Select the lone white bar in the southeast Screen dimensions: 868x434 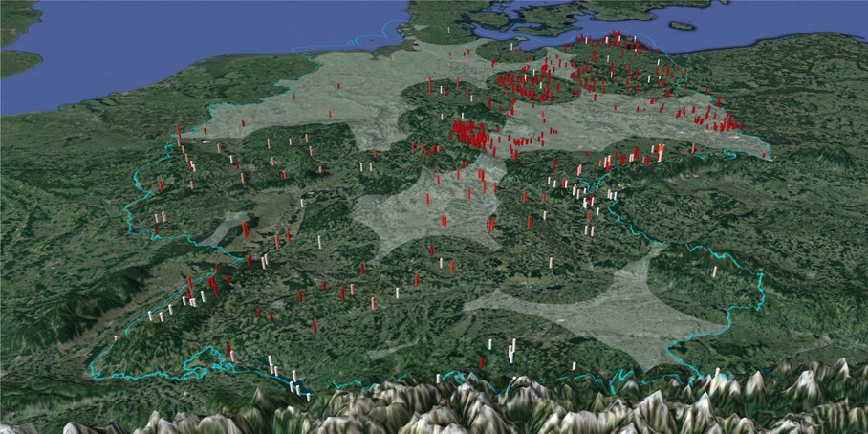714,271
